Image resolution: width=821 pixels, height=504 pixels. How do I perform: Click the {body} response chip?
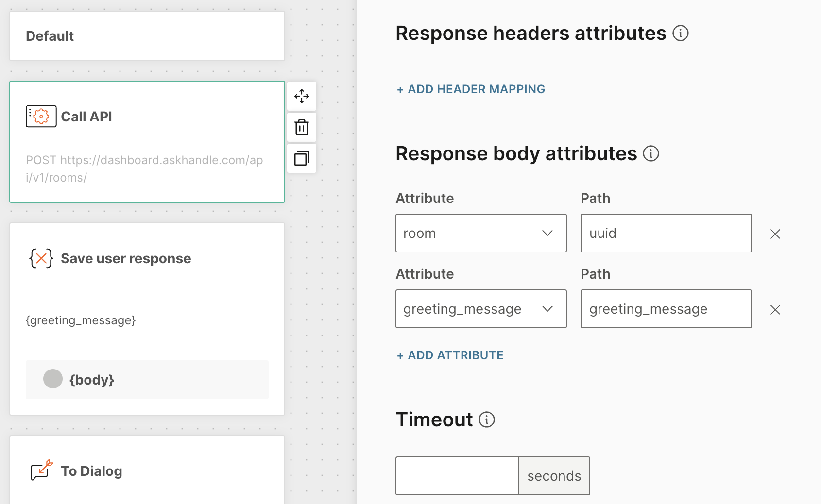coord(92,380)
